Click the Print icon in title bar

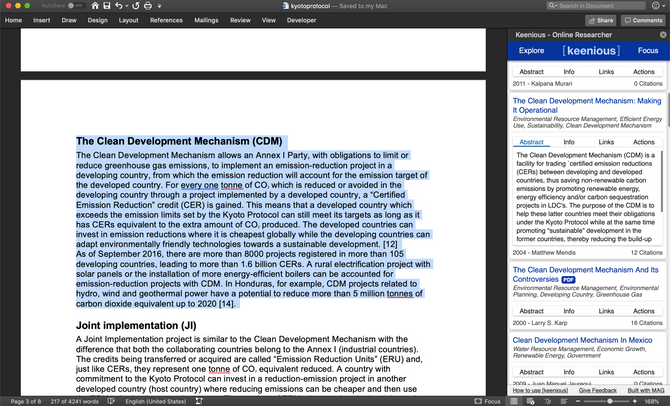pos(148,6)
